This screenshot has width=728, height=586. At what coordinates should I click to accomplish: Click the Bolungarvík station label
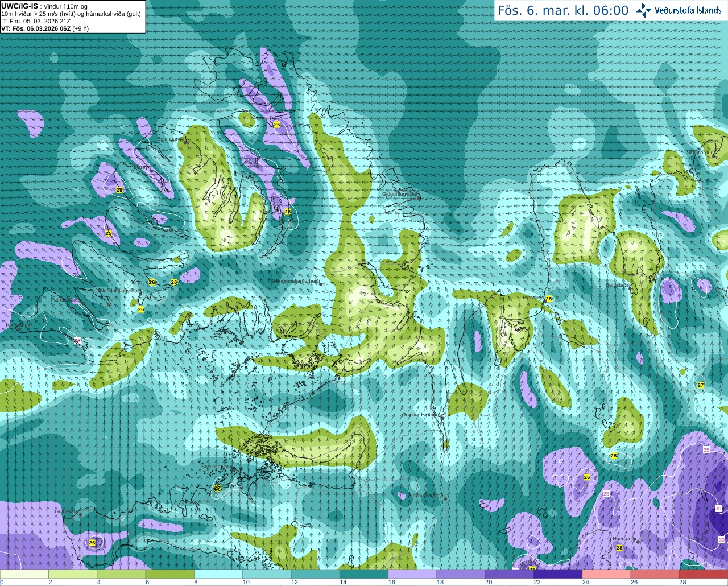(x=170, y=138)
